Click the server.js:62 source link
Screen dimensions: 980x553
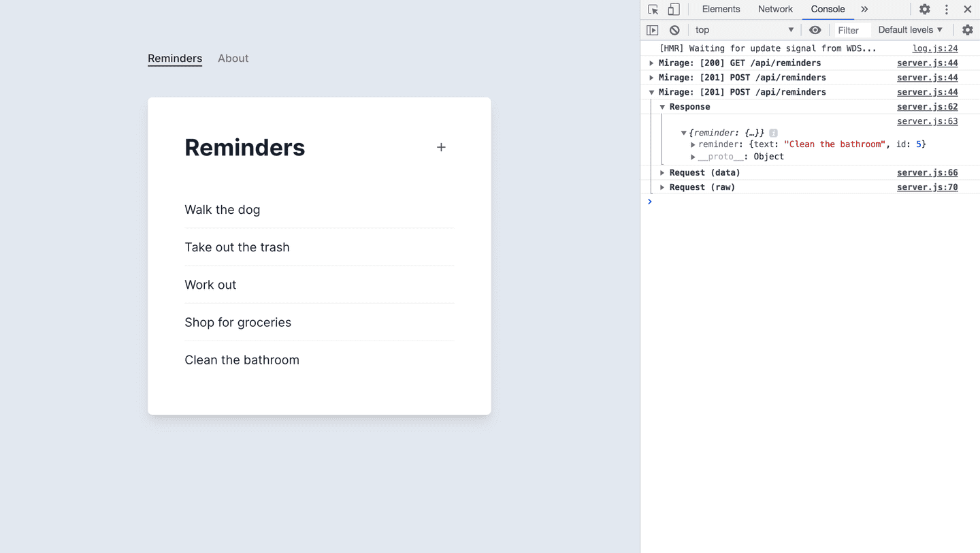(927, 106)
